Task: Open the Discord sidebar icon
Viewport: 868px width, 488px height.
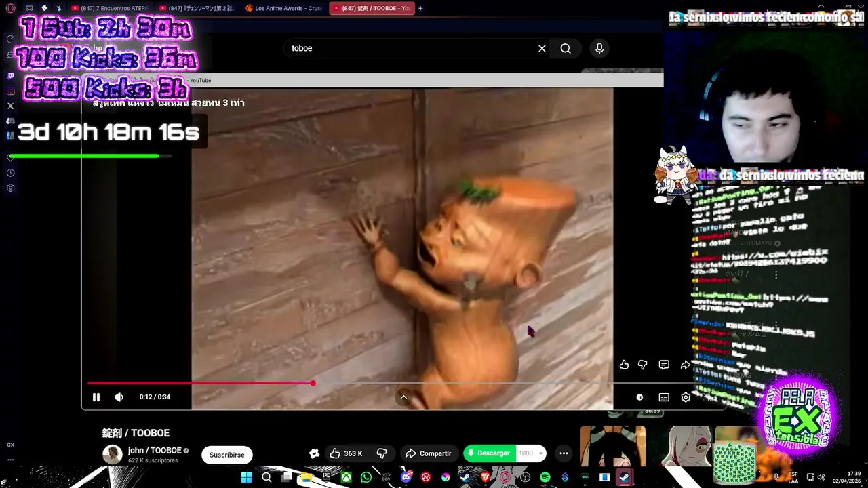Action: click(10, 121)
